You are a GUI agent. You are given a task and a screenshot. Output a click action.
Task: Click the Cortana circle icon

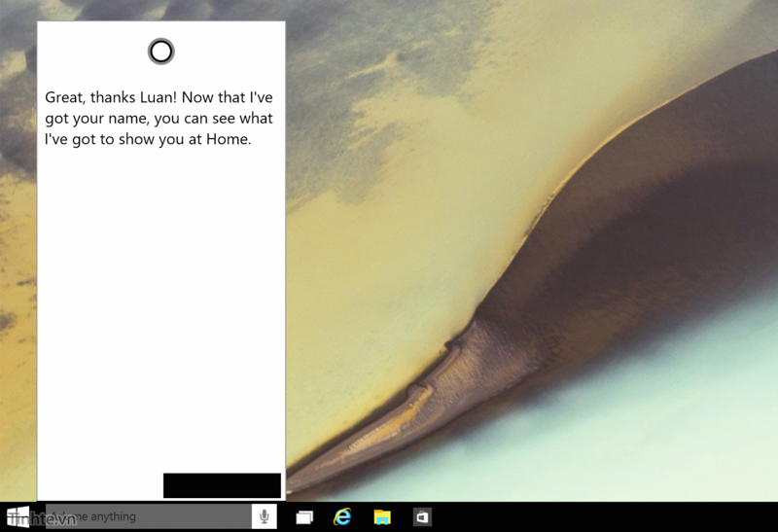coord(160,52)
